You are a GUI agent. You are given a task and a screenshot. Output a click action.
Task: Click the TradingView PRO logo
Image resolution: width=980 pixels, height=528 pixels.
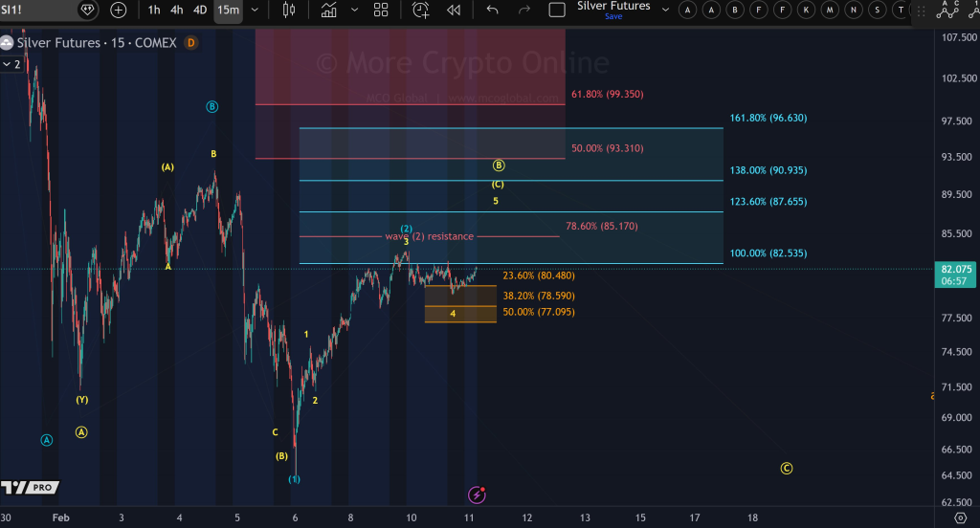(30, 488)
